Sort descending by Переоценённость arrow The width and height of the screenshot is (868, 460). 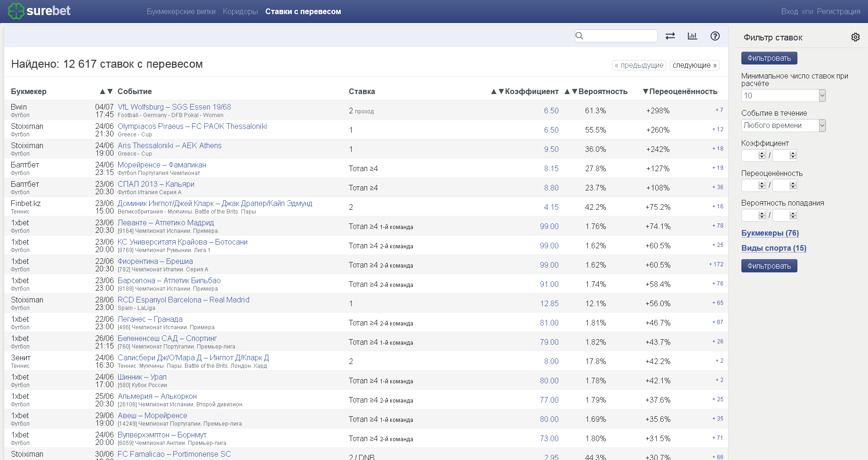click(646, 91)
